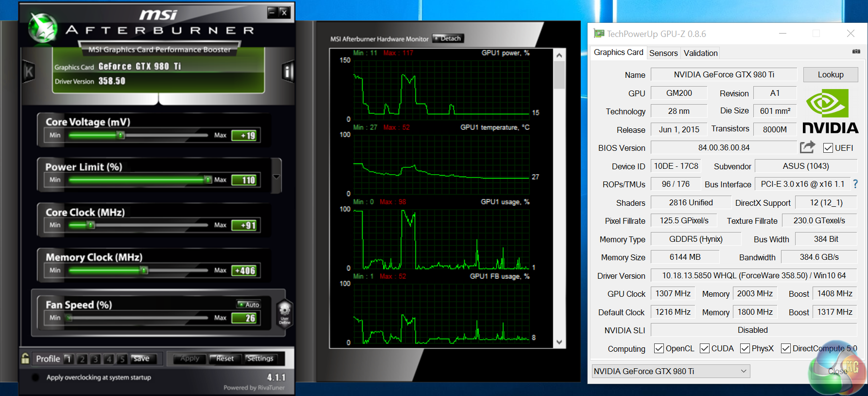Toggle the profile lock icon
The image size is (868, 396).
coord(25,359)
